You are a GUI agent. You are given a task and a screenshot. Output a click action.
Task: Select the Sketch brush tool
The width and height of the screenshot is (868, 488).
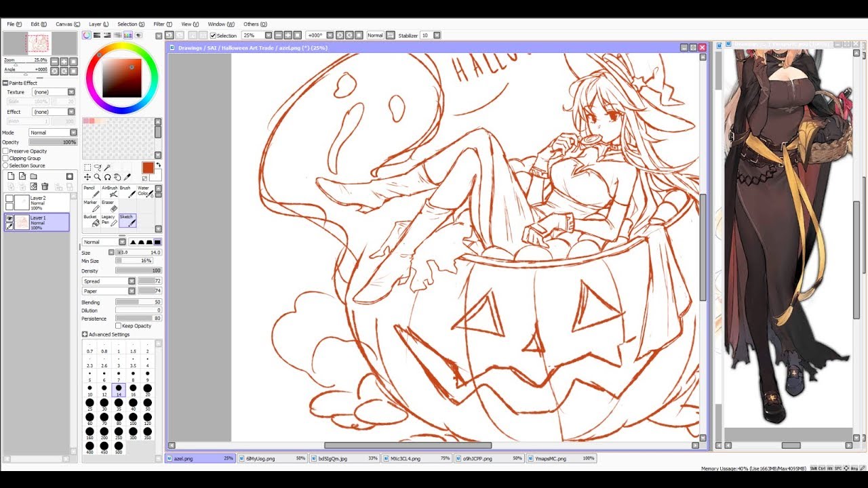click(x=127, y=221)
